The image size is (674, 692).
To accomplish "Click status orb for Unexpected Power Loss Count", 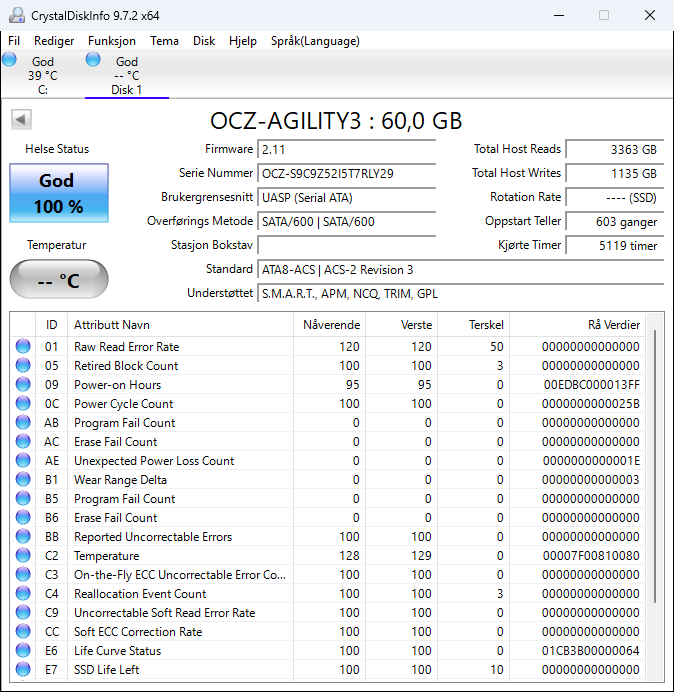I will pyautogui.click(x=23, y=460).
